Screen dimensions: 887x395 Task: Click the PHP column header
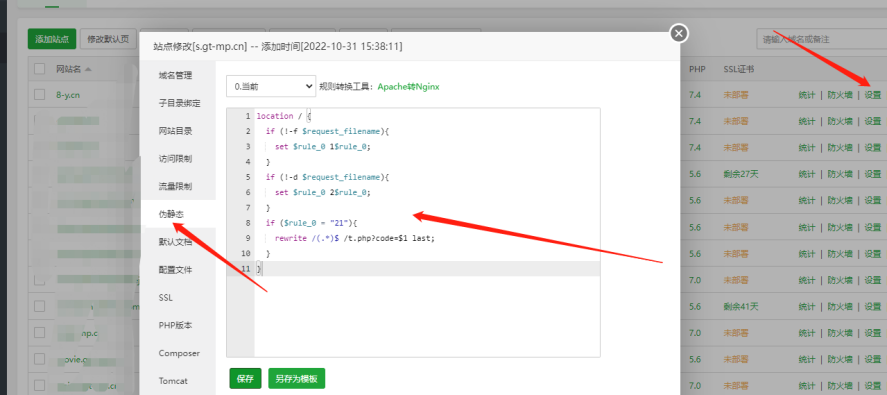tap(697, 69)
